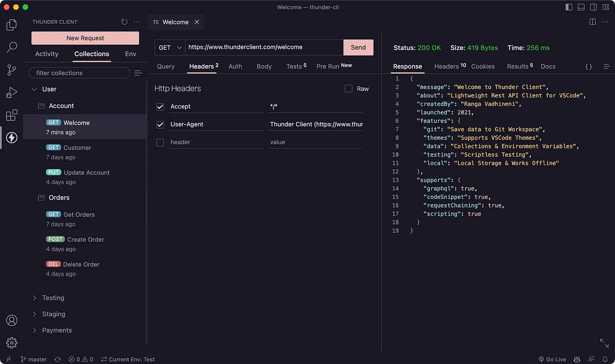Open the Delete Order DEL request
Viewport: 615px width, 364px height.
(x=84, y=269)
